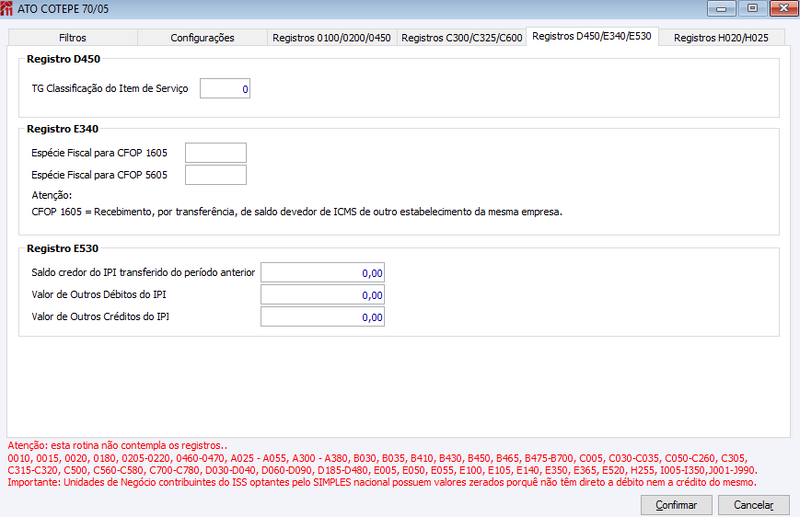Click the Saldo credor do IPI transferido field
The height and width of the screenshot is (517, 800).
(322, 273)
